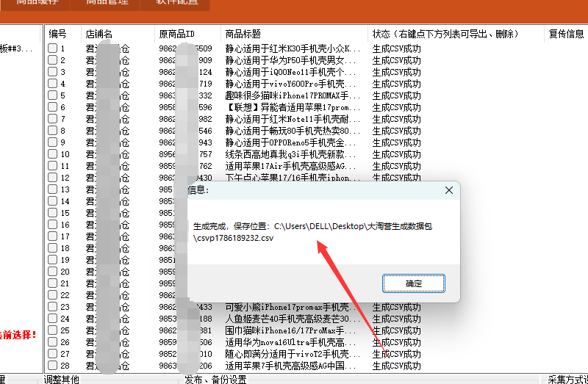Click the 复传信息 column header
This screenshot has width=588, height=384.
566,34
